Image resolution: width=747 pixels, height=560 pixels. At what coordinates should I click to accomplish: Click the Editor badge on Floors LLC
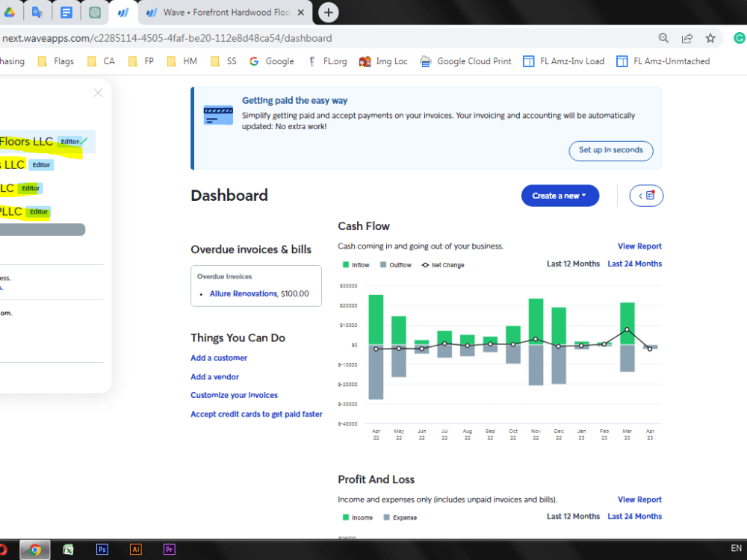(x=69, y=141)
